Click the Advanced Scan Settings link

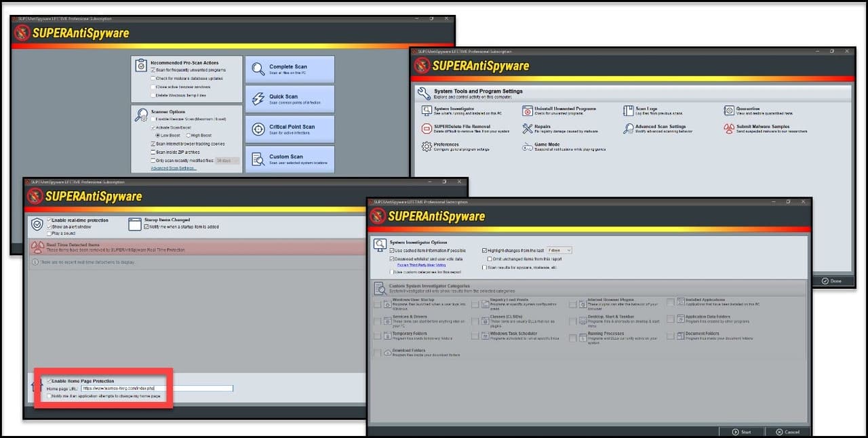coord(173,168)
